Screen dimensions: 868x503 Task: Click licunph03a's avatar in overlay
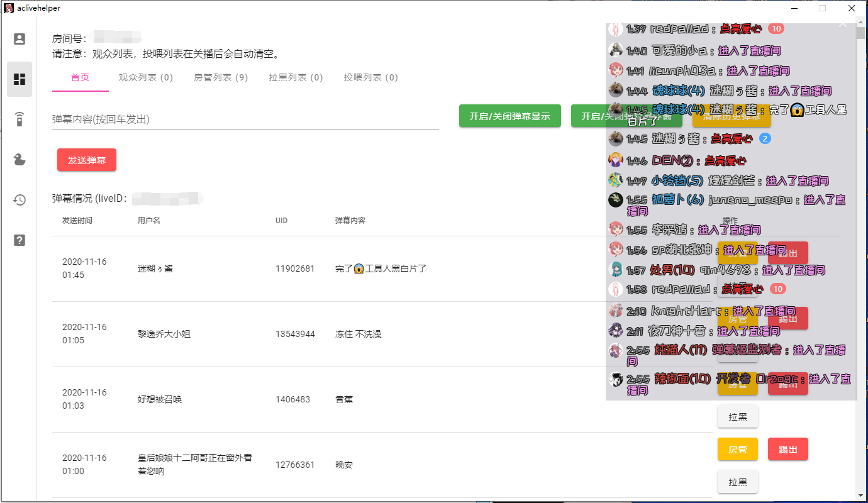[616, 70]
